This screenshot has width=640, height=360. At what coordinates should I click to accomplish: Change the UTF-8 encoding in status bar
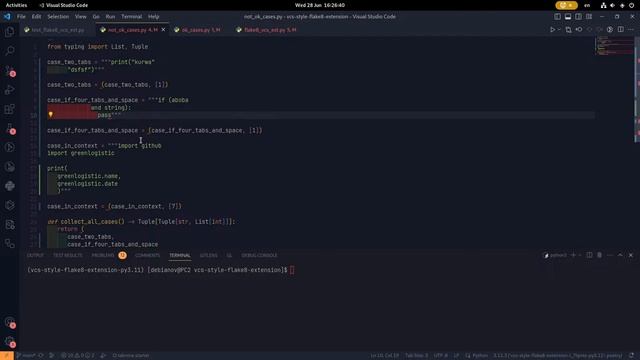tap(440, 356)
